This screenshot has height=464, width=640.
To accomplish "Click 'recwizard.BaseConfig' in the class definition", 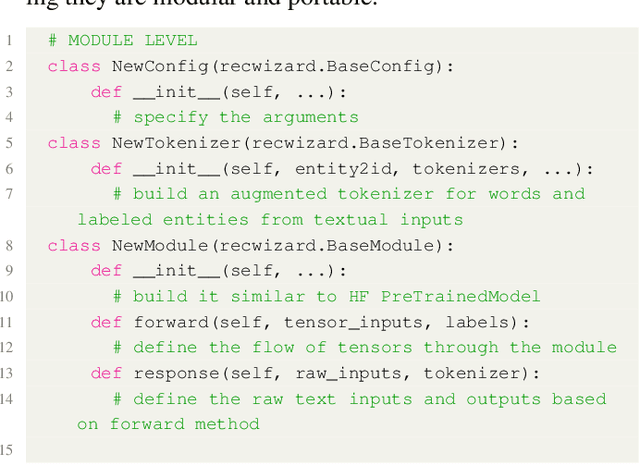I will [320, 66].
